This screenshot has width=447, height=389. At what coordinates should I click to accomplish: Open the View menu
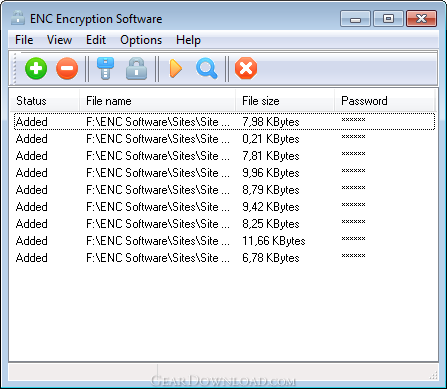(59, 40)
